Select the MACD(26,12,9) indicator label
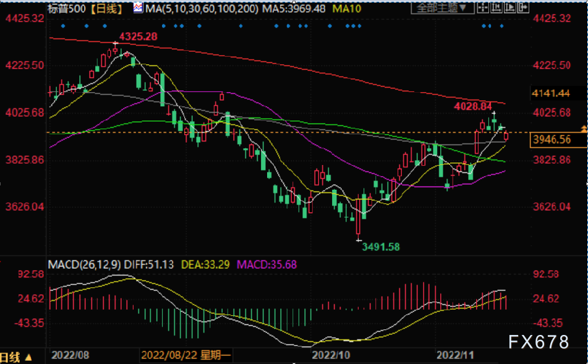 click(84, 265)
